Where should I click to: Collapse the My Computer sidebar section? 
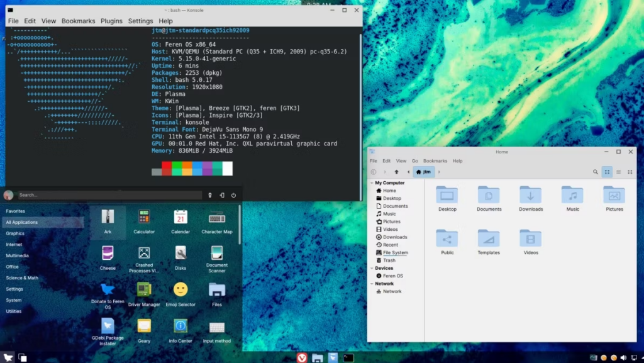coord(372,182)
